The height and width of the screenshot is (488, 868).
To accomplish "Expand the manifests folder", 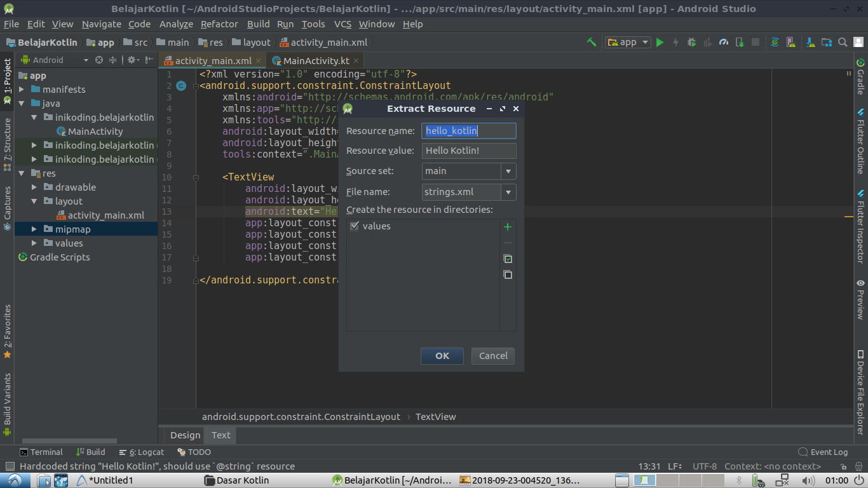I will pyautogui.click(x=22, y=90).
